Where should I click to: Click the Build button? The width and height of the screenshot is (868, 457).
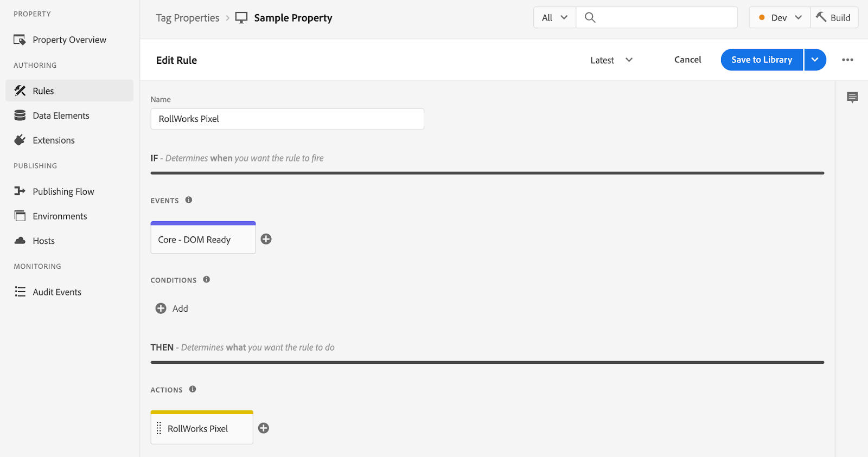[x=834, y=17]
